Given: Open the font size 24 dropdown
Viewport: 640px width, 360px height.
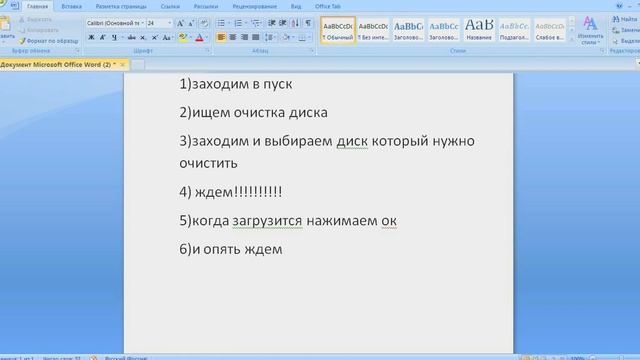Looking at the screenshot, I should (x=170, y=23).
